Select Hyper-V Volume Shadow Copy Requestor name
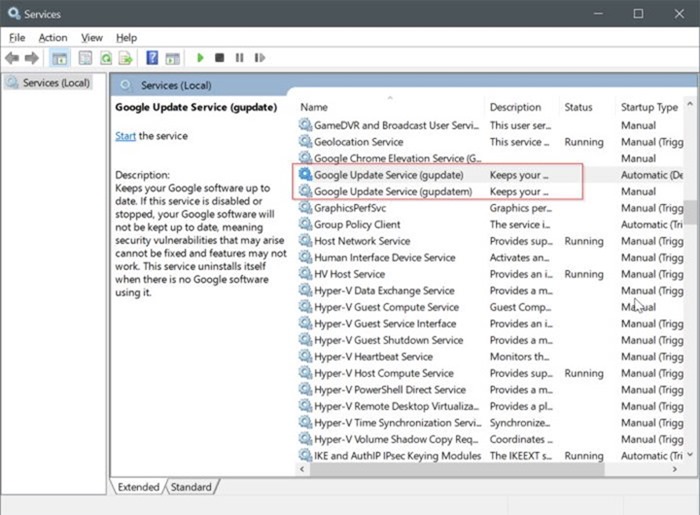Image resolution: width=700 pixels, height=515 pixels. [x=396, y=439]
